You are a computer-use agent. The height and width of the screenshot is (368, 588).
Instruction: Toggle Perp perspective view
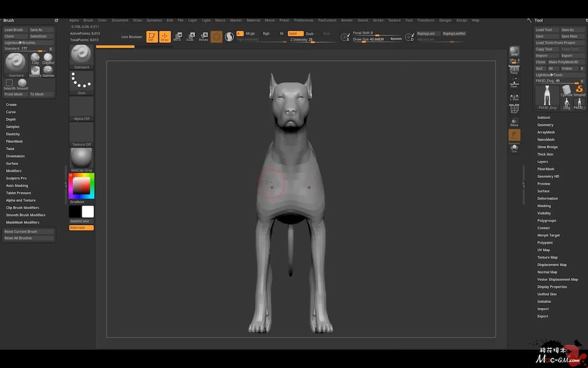pyautogui.click(x=514, y=69)
